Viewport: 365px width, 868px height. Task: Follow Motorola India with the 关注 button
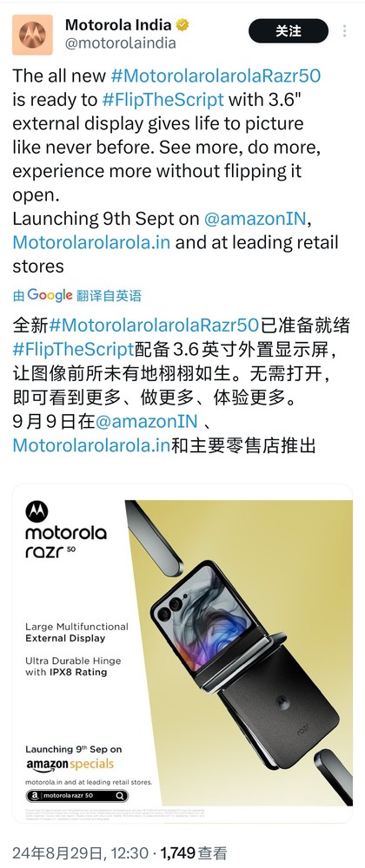coord(288,31)
